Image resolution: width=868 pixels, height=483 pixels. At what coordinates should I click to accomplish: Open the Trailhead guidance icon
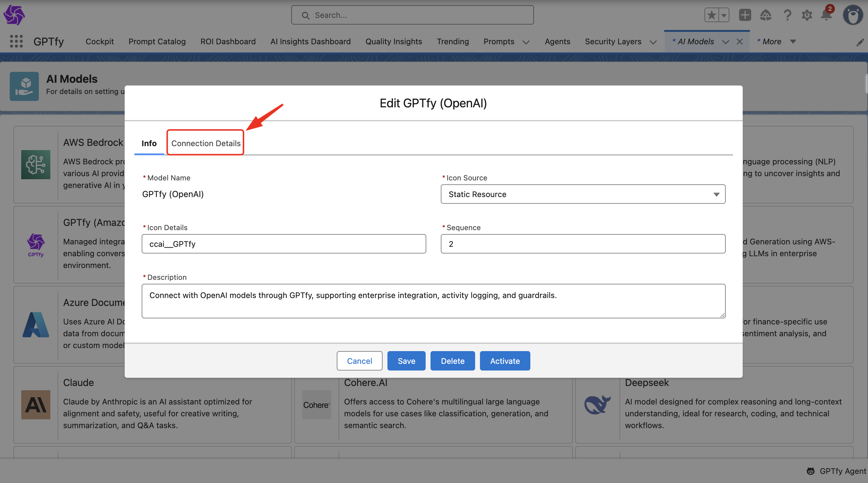tap(765, 15)
